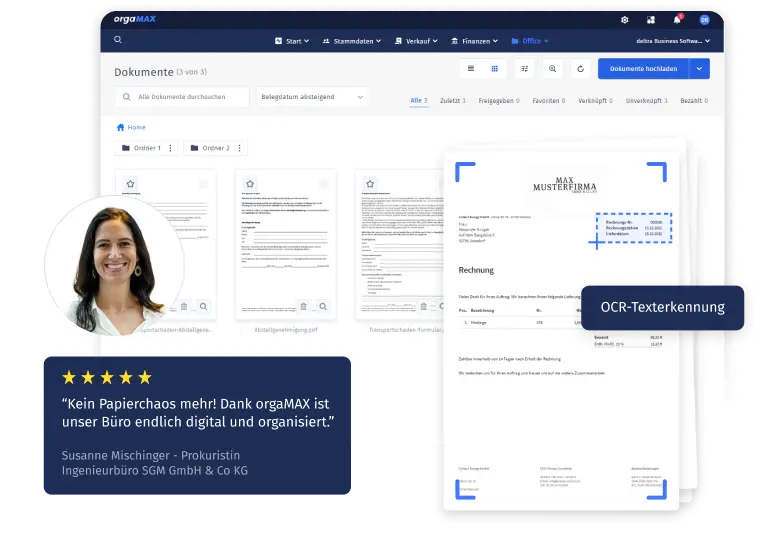Mark the first document as a favorite
The image size is (761, 552).
(130, 184)
